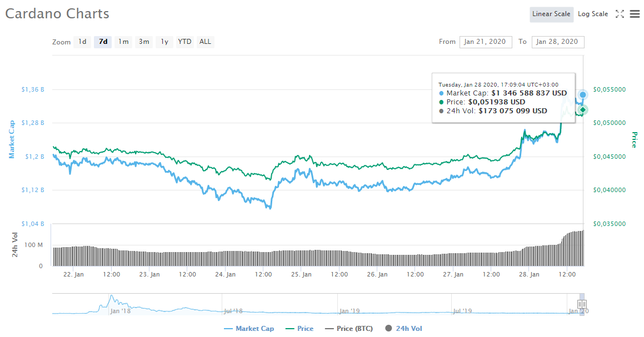Click the 25. Jan x-axis label

coord(301,274)
